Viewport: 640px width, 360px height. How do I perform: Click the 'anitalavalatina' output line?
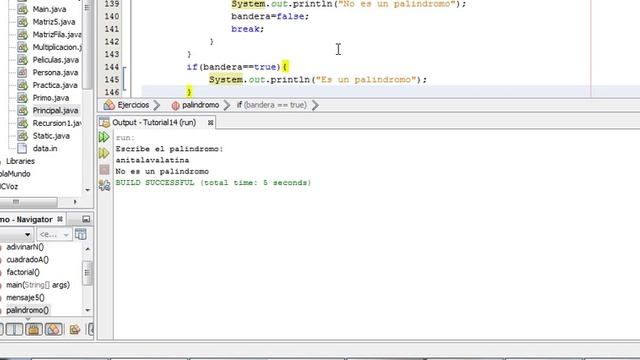pyautogui.click(x=152, y=160)
